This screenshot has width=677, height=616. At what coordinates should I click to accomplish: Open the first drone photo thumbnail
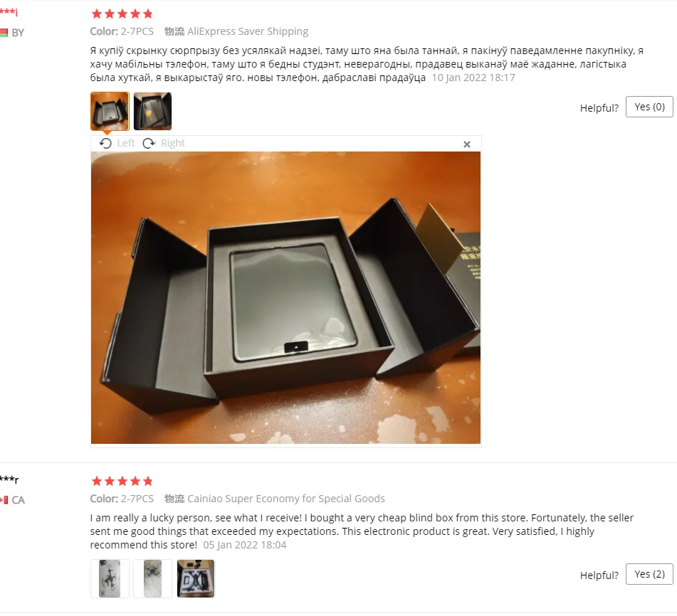point(110,578)
